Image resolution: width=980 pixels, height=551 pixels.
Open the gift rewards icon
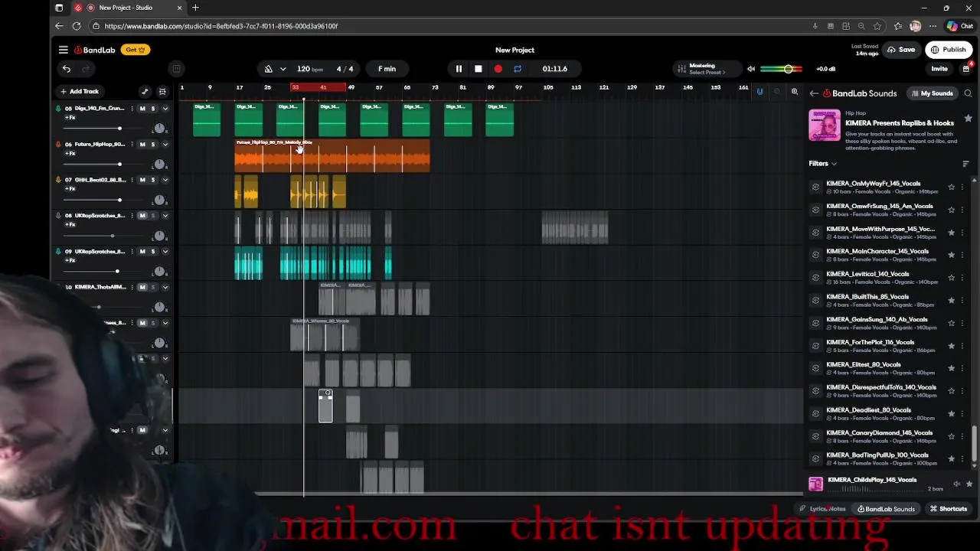(x=966, y=69)
